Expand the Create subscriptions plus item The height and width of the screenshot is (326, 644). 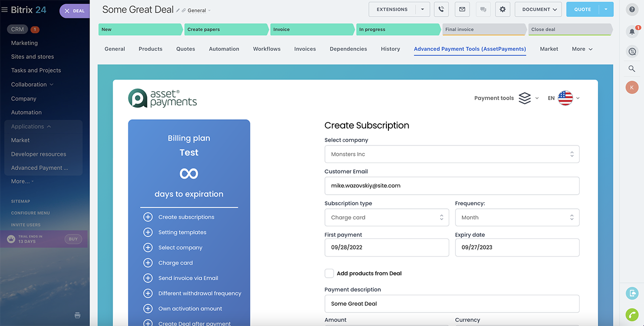coord(148,217)
